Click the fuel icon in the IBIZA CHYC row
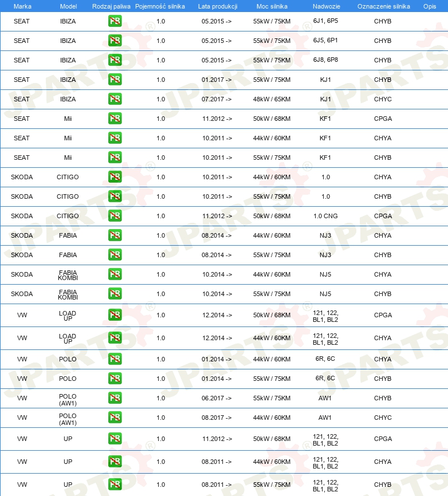The width and height of the screenshot is (448, 496). click(115, 99)
